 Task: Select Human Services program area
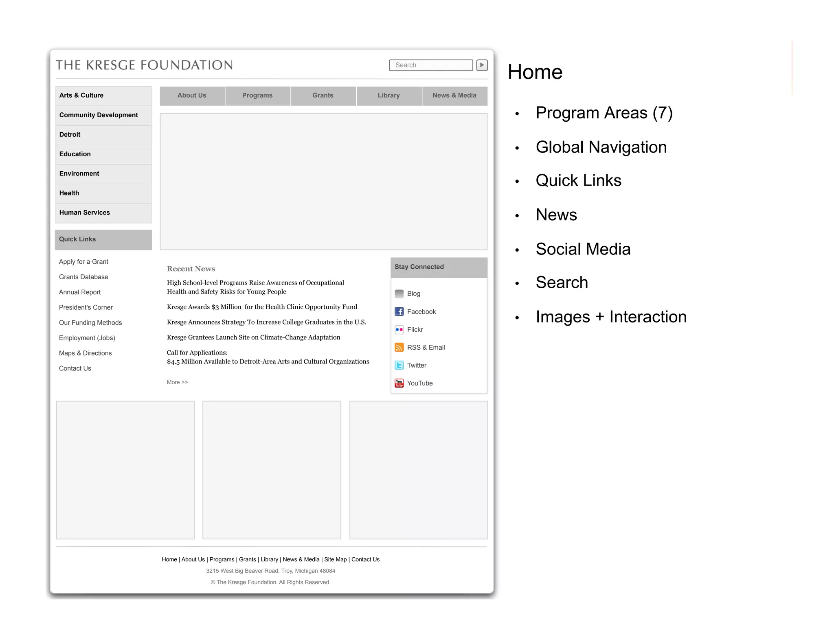pos(85,212)
